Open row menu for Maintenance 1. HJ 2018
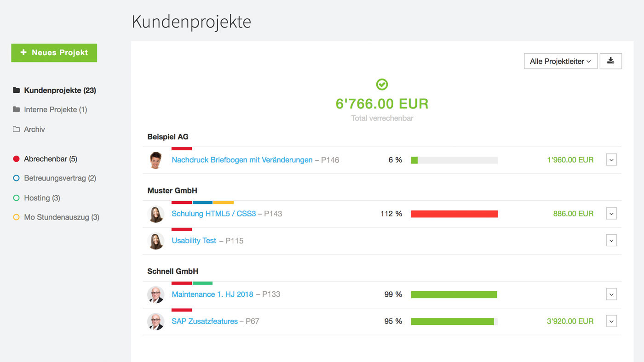The image size is (644, 362). pyautogui.click(x=611, y=294)
